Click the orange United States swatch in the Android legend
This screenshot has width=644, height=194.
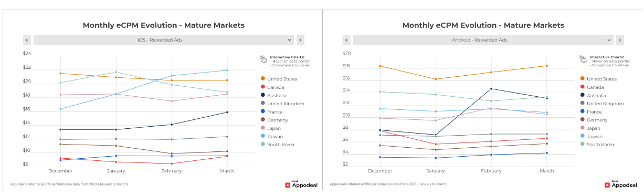tap(582, 79)
